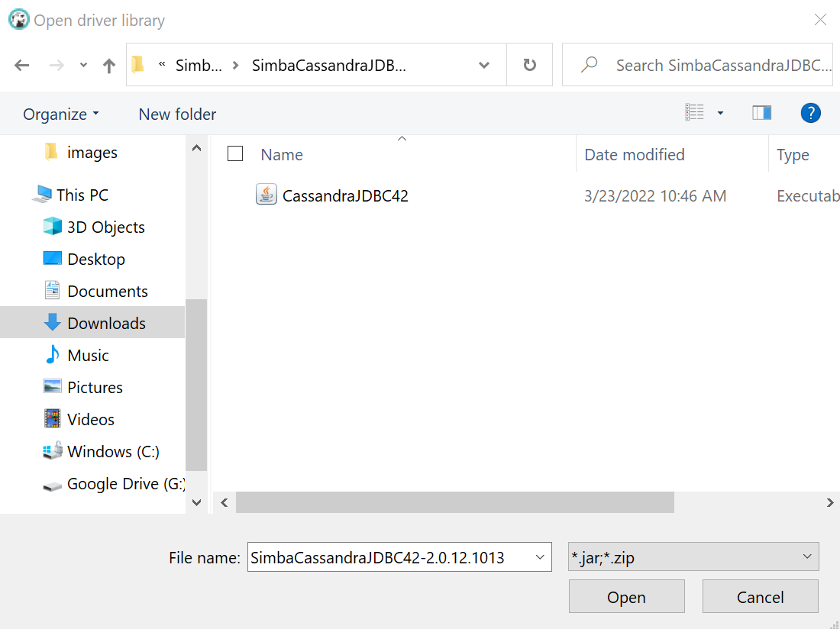
Task: Open the Help button
Action: (x=810, y=113)
